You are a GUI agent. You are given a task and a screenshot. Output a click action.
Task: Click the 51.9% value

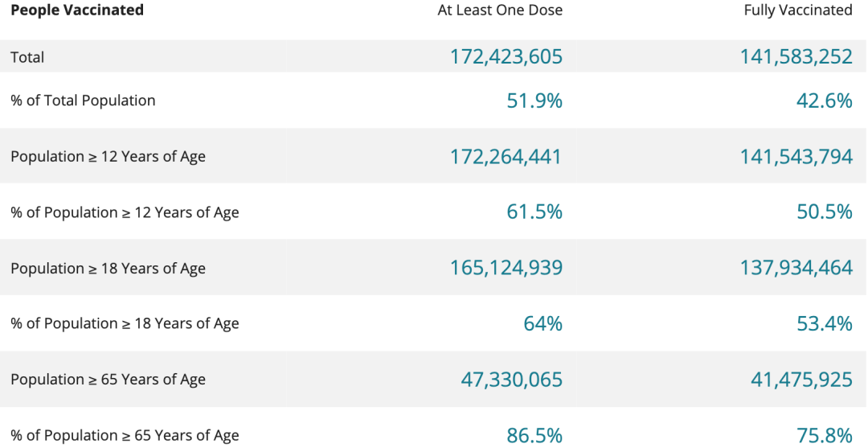(x=534, y=101)
